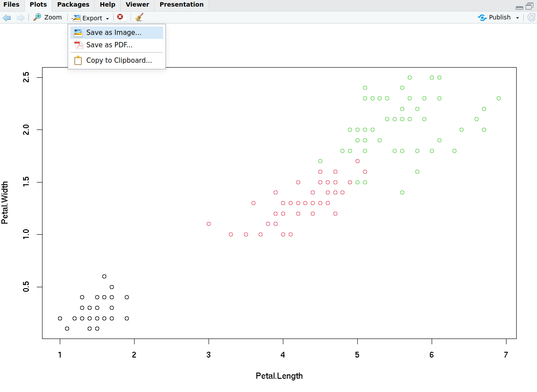Refresh the current plot
Image resolution: width=537 pixels, height=392 pixels.
(x=531, y=18)
